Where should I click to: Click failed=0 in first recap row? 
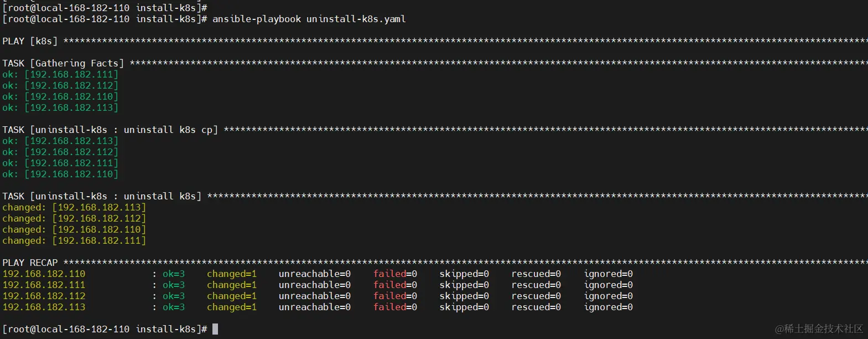tap(395, 274)
